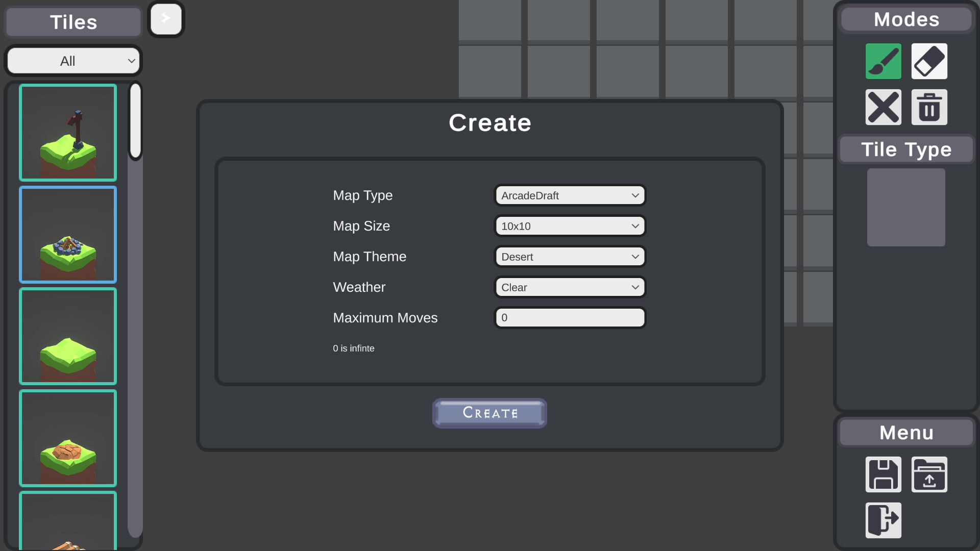Open the Map Size dropdown
The height and width of the screenshot is (551, 980).
point(570,226)
